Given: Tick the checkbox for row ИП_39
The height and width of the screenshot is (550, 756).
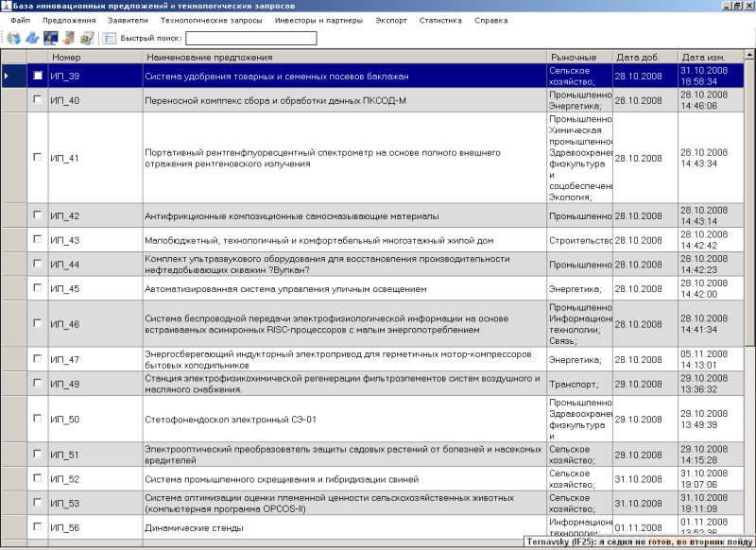Looking at the screenshot, I should click(38, 76).
